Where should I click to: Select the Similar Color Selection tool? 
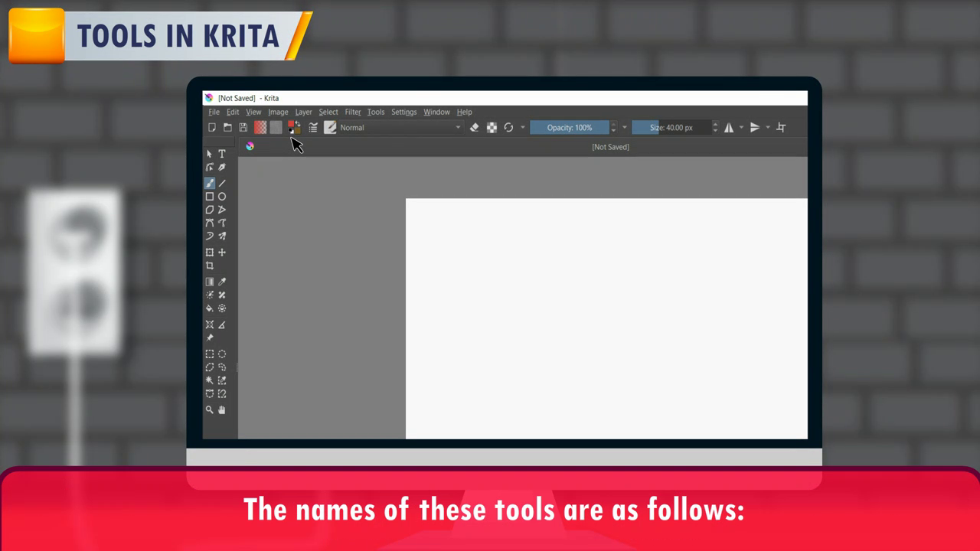point(222,380)
